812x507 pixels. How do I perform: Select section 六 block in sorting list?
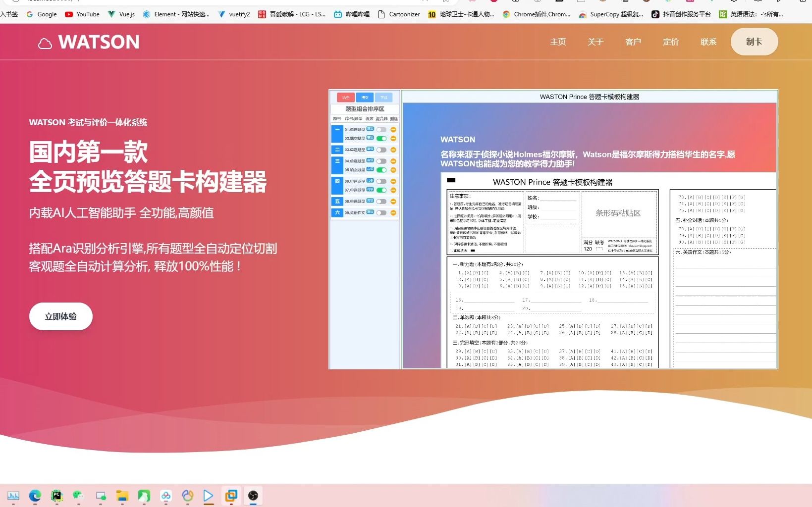click(337, 213)
